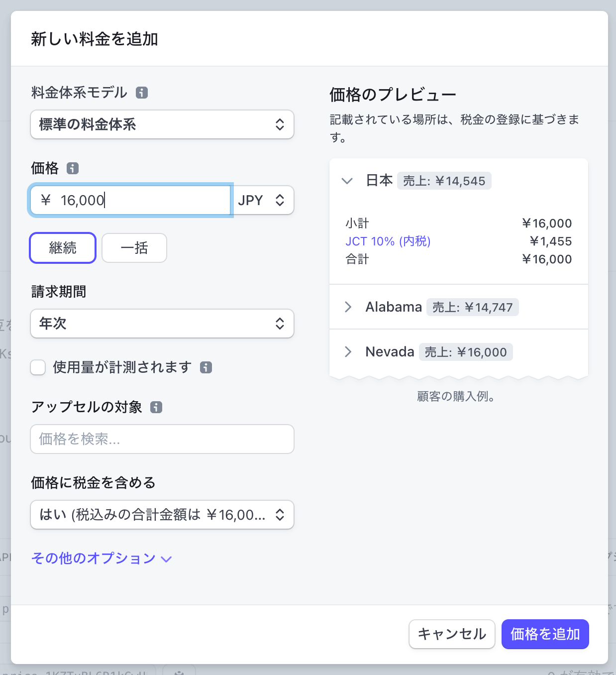This screenshot has height=675, width=616.
Task: Select the 継続 pricing option
Action: click(62, 247)
